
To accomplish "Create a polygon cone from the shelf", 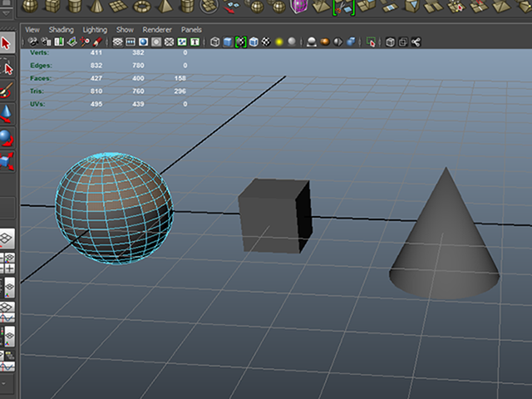I will 96,6.
